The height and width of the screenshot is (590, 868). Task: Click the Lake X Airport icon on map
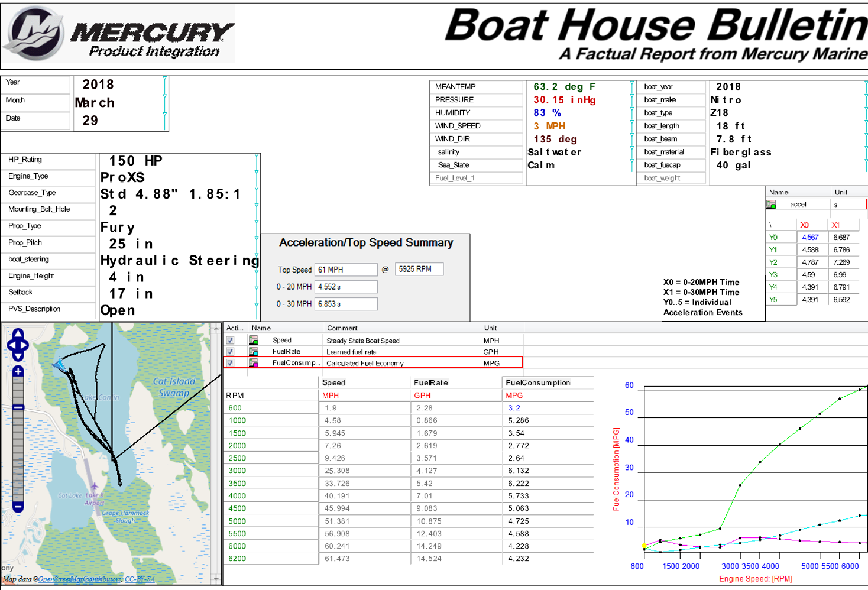click(x=94, y=487)
